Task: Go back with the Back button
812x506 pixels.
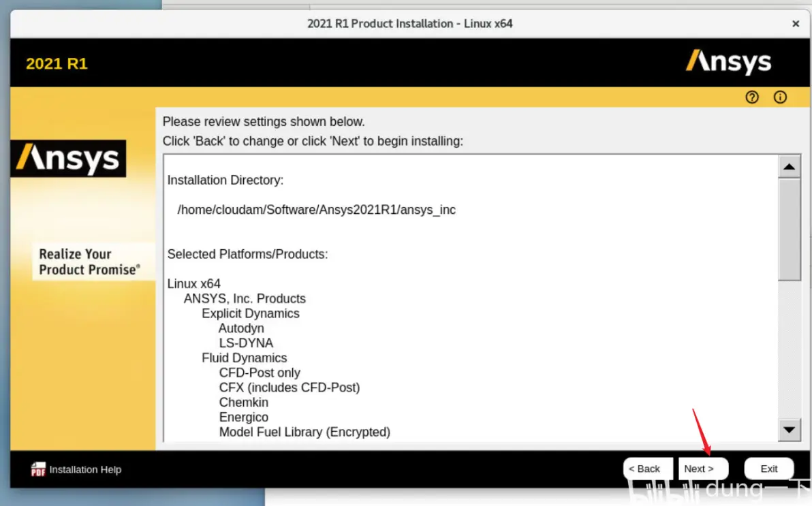Action: coord(647,469)
